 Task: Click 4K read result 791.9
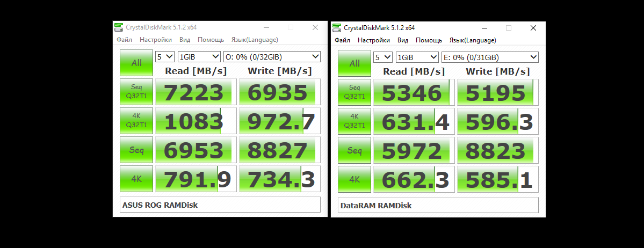click(196, 179)
